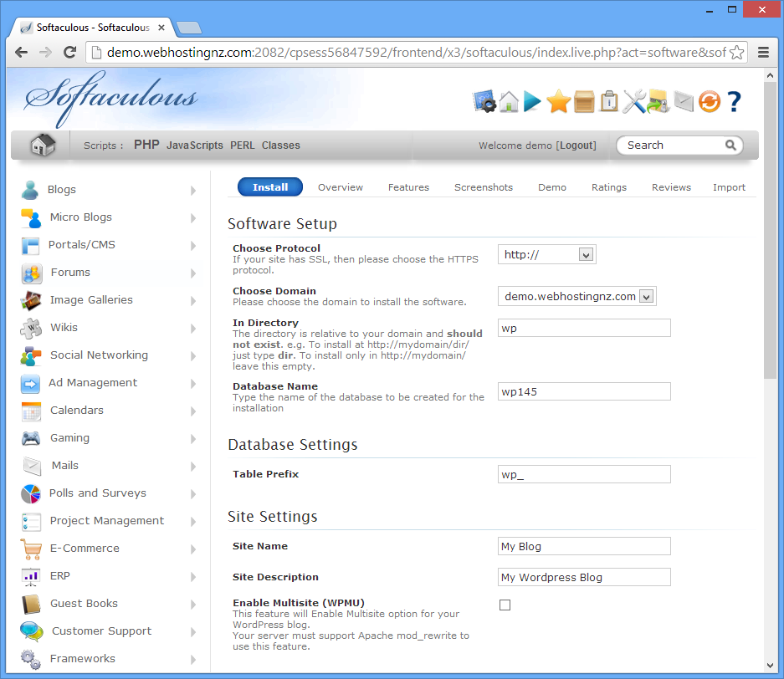784x679 pixels.
Task: Switch to the Screenshots tab
Action: [x=484, y=187]
